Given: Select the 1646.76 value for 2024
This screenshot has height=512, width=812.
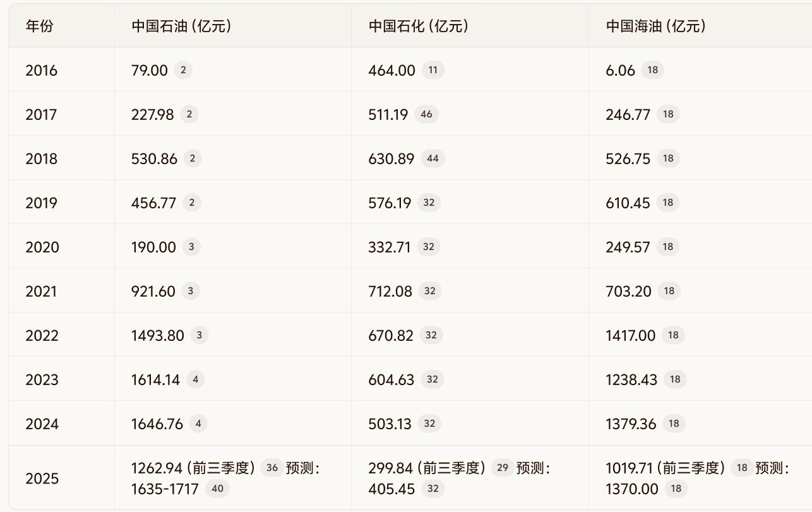Looking at the screenshot, I should [x=157, y=424].
